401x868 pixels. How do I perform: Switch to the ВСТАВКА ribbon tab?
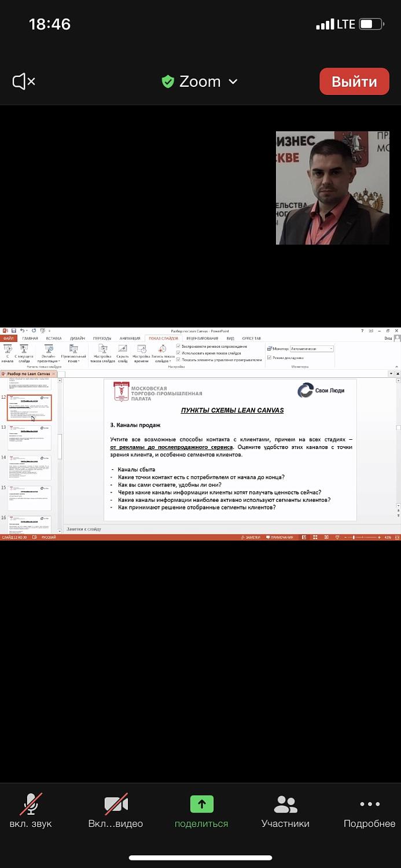coord(54,339)
